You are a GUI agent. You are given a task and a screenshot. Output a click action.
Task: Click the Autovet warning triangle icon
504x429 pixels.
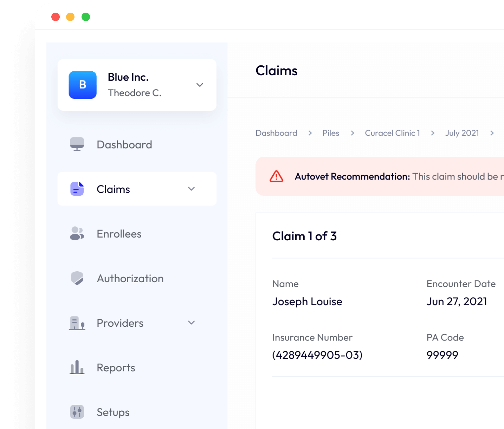point(277,177)
